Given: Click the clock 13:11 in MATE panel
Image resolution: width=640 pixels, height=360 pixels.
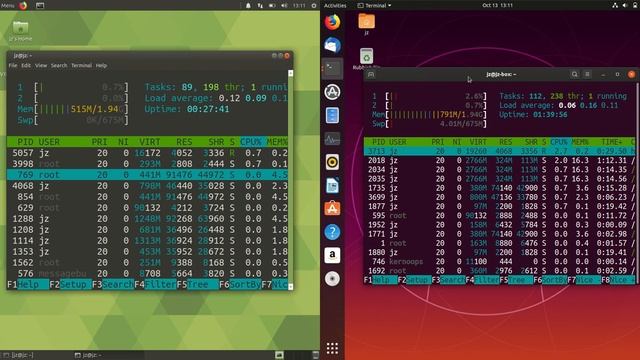Looking at the screenshot, I should [x=299, y=6].
